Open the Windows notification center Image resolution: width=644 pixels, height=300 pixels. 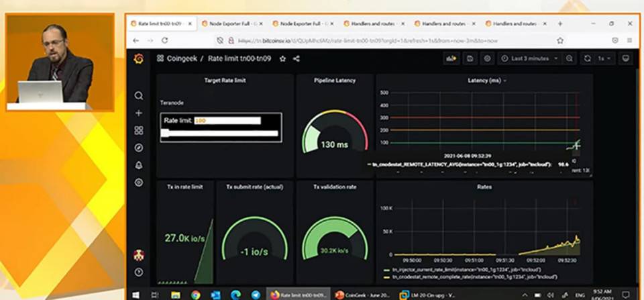point(626,295)
